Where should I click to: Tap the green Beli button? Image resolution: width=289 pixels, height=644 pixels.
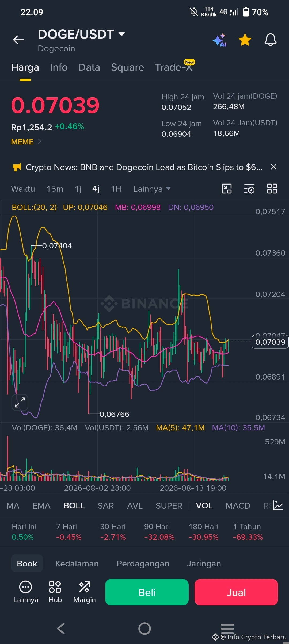tap(147, 592)
